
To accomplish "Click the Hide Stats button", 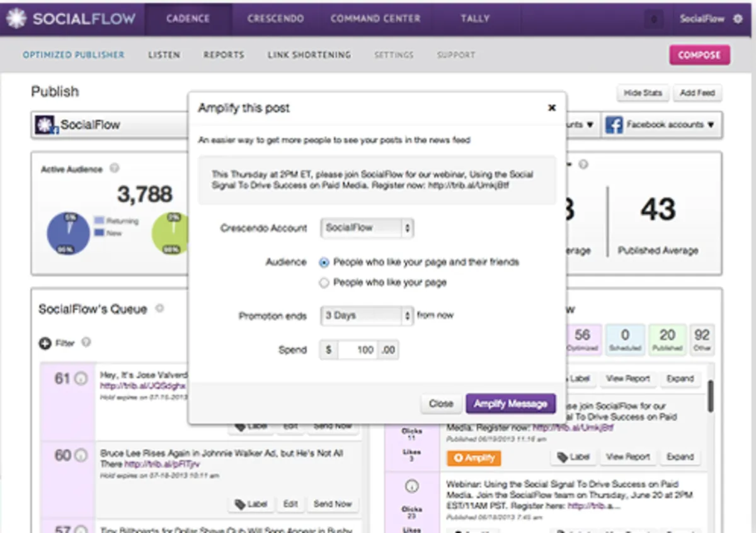I will (643, 93).
